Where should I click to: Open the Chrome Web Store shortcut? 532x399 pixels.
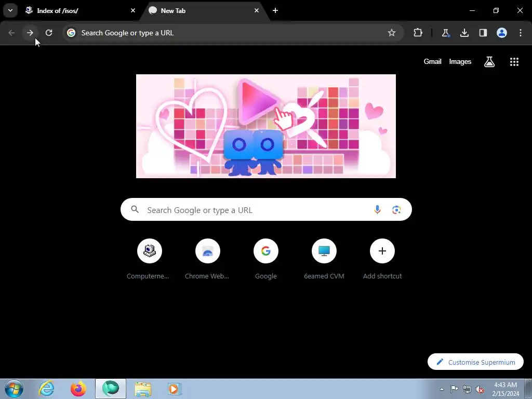[208, 259]
